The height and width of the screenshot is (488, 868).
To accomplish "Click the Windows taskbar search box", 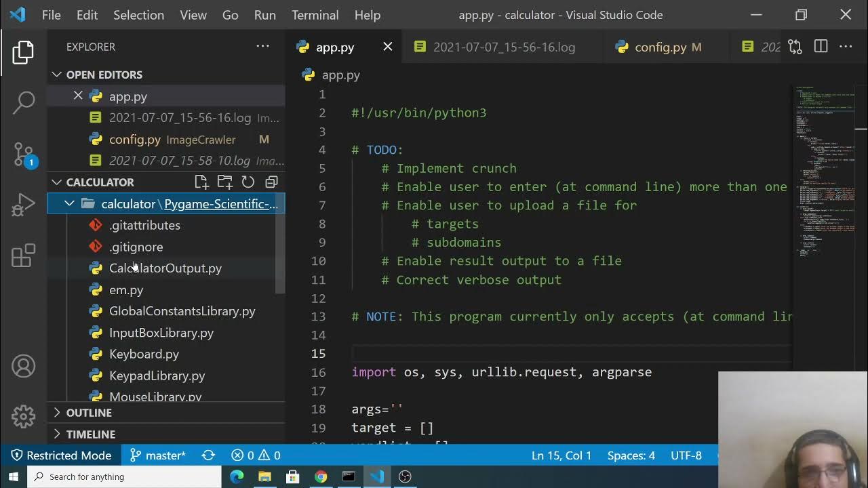I will pyautogui.click(x=124, y=476).
